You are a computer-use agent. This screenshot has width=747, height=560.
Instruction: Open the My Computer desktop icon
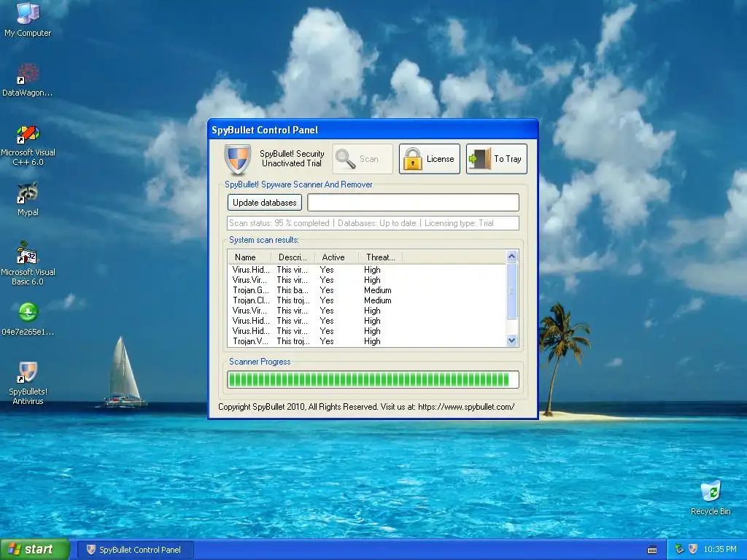(28, 20)
